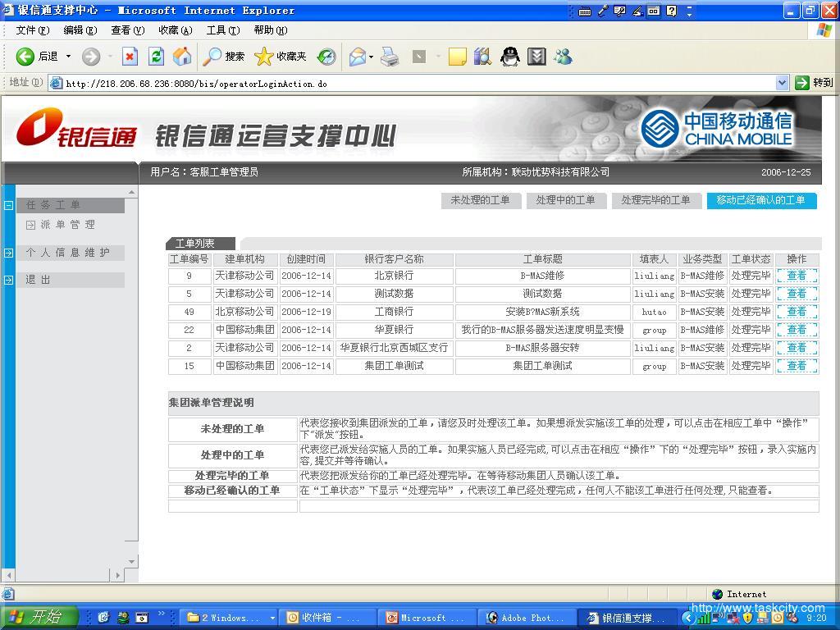Collapse the 任务工单 sidebar section
Viewport: 840px width, 630px height.
[8, 206]
